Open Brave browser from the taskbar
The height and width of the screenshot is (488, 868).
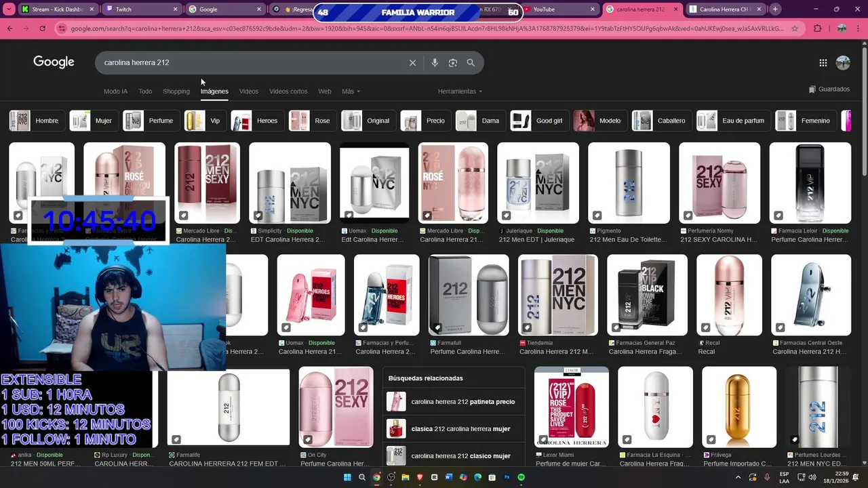(420, 477)
